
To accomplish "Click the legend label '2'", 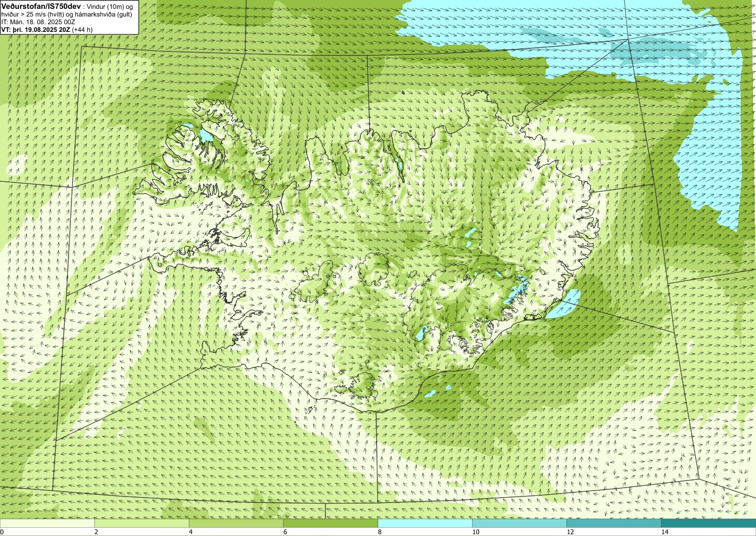I will [97, 532].
